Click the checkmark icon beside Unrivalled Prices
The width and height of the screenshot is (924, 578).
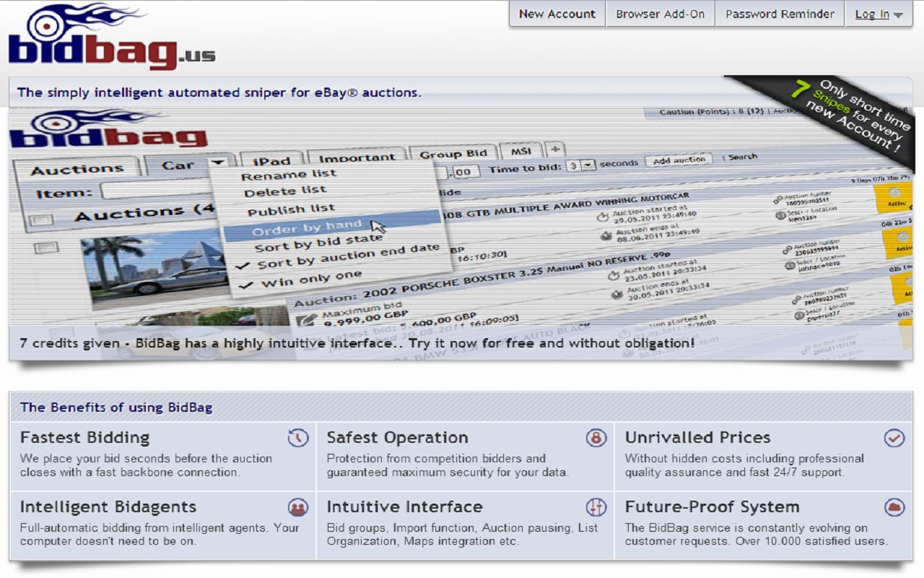[894, 438]
